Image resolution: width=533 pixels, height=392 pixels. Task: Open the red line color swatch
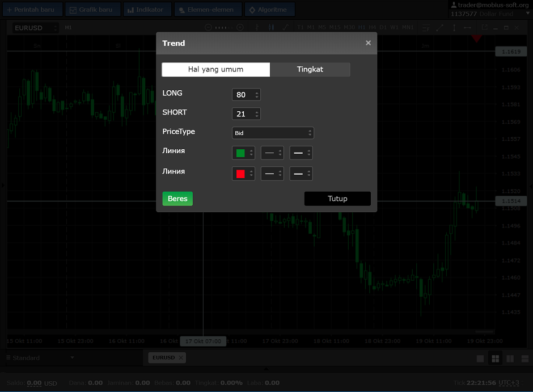click(x=243, y=174)
